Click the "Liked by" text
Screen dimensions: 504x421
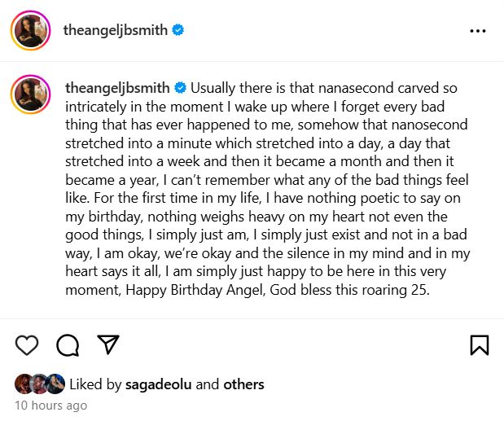coord(95,384)
